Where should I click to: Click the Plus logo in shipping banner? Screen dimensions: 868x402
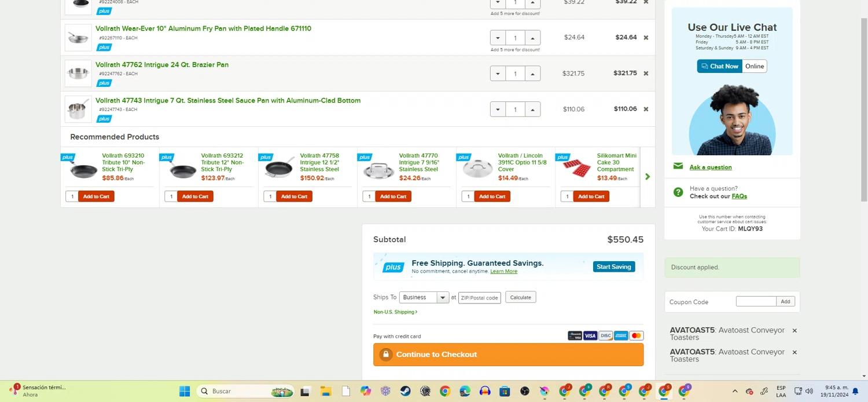tap(393, 267)
